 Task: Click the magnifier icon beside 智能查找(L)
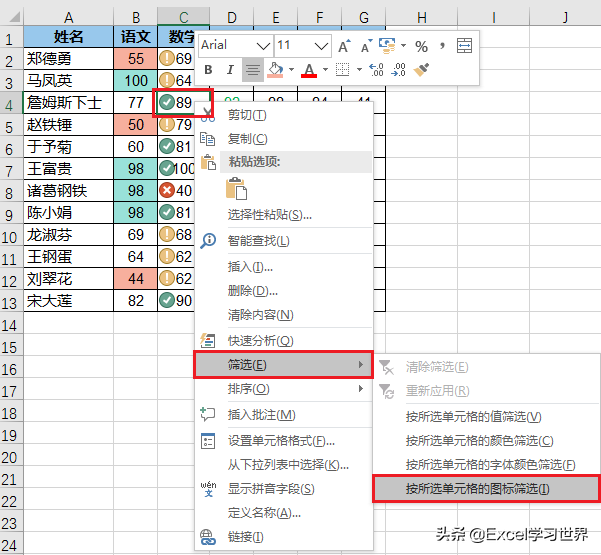pos(208,241)
